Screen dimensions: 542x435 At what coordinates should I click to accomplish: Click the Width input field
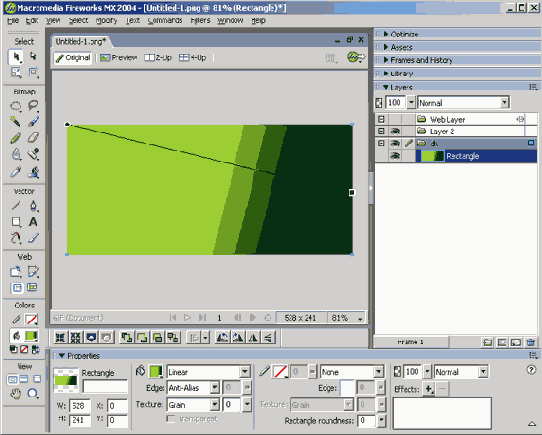tap(79, 406)
